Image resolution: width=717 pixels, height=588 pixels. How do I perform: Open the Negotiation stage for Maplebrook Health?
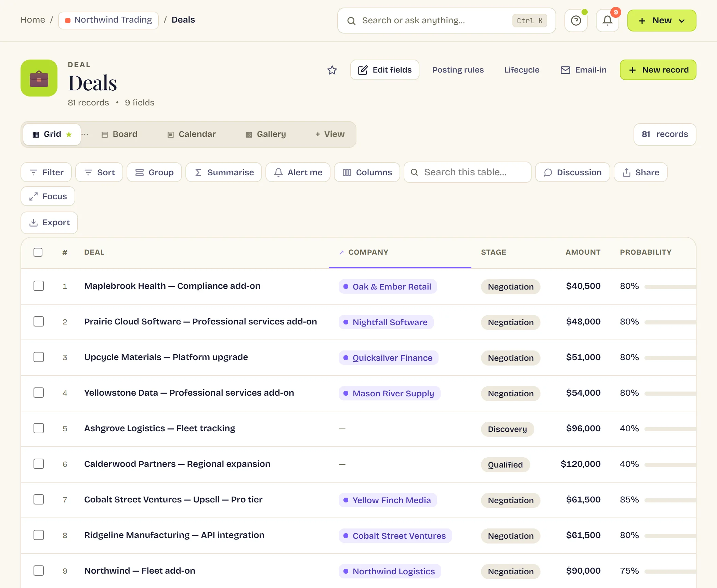[x=510, y=287]
